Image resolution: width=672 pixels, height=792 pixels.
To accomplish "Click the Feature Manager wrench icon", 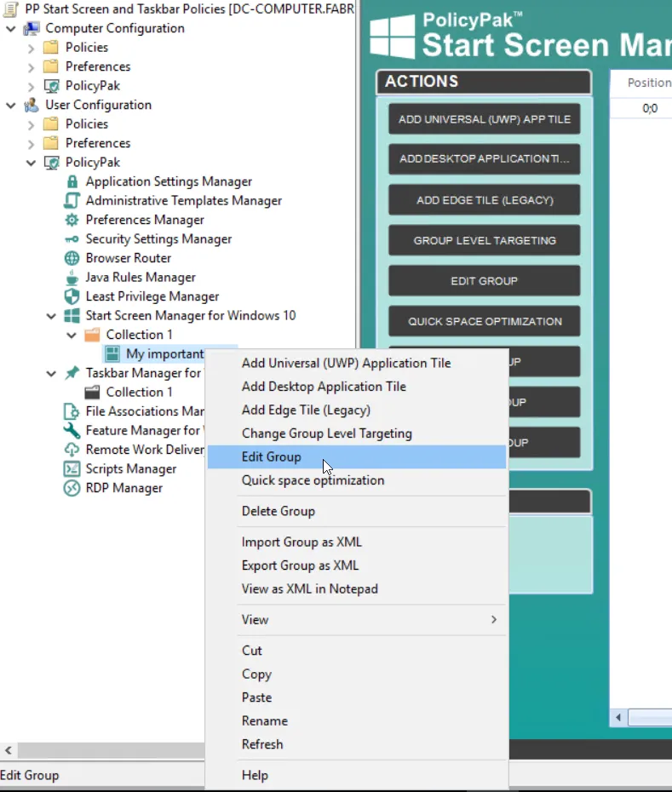I will (x=72, y=431).
